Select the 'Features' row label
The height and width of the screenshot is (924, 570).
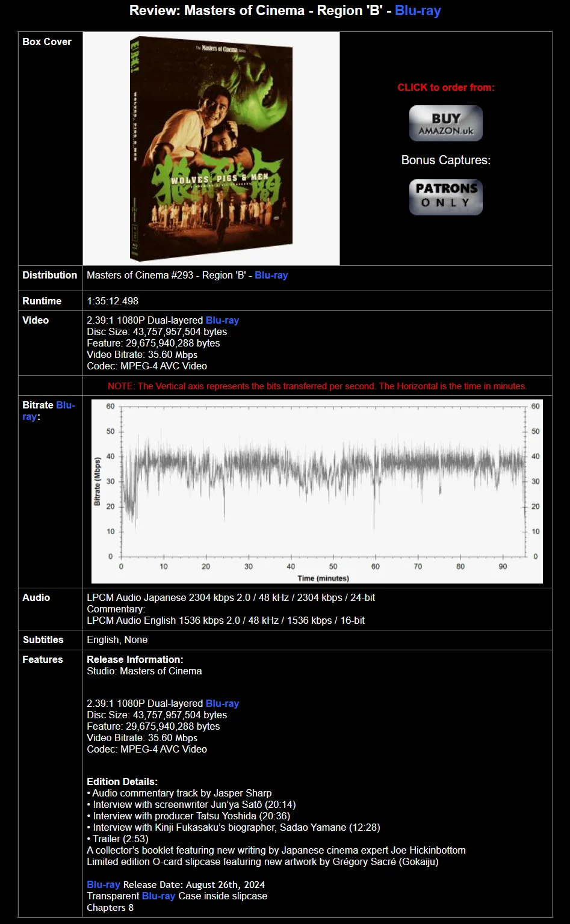tap(43, 659)
